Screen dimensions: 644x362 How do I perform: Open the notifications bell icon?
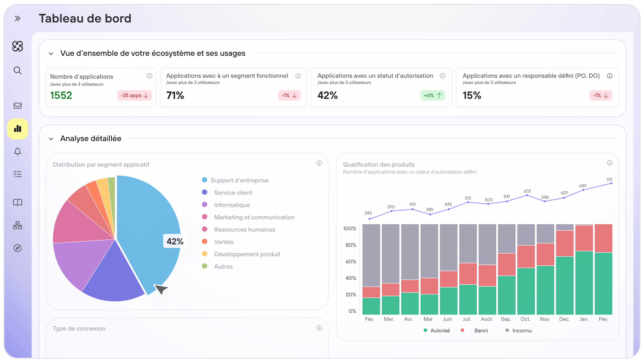(17, 151)
